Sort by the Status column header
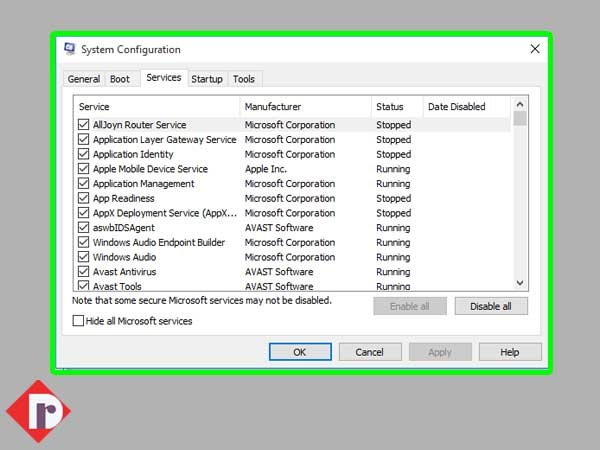The image size is (600, 450). 397,107
